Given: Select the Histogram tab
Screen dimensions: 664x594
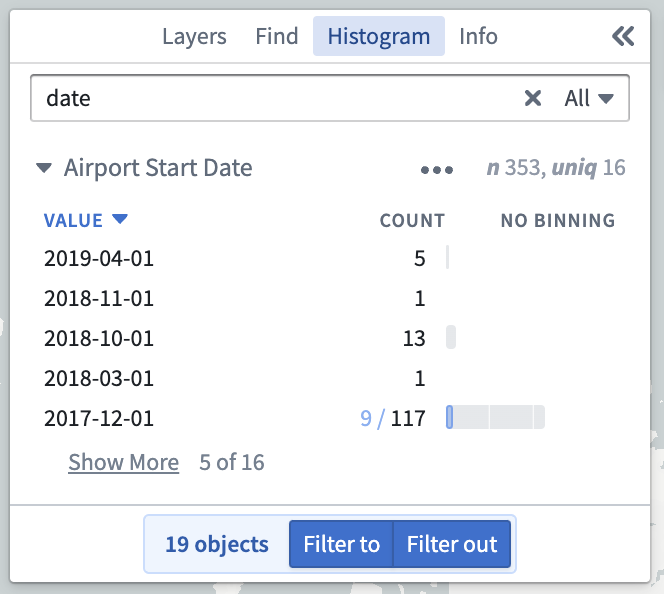Looking at the screenshot, I should (x=379, y=36).
